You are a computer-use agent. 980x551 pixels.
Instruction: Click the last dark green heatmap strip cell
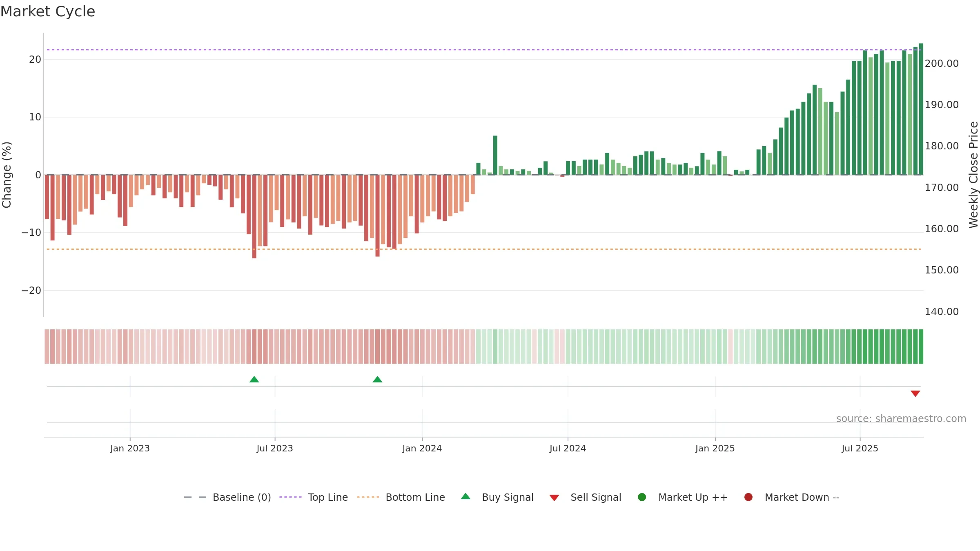click(x=921, y=347)
